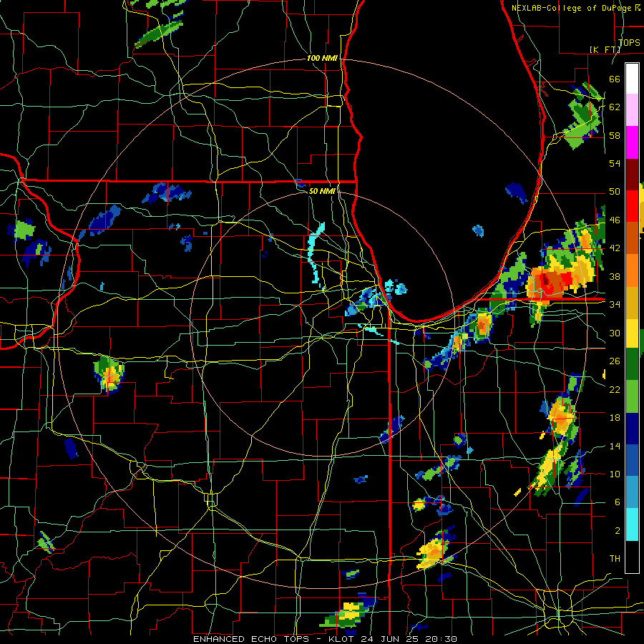The height and width of the screenshot is (644, 644).
Task: Click legend value 66
Action: click(615, 79)
